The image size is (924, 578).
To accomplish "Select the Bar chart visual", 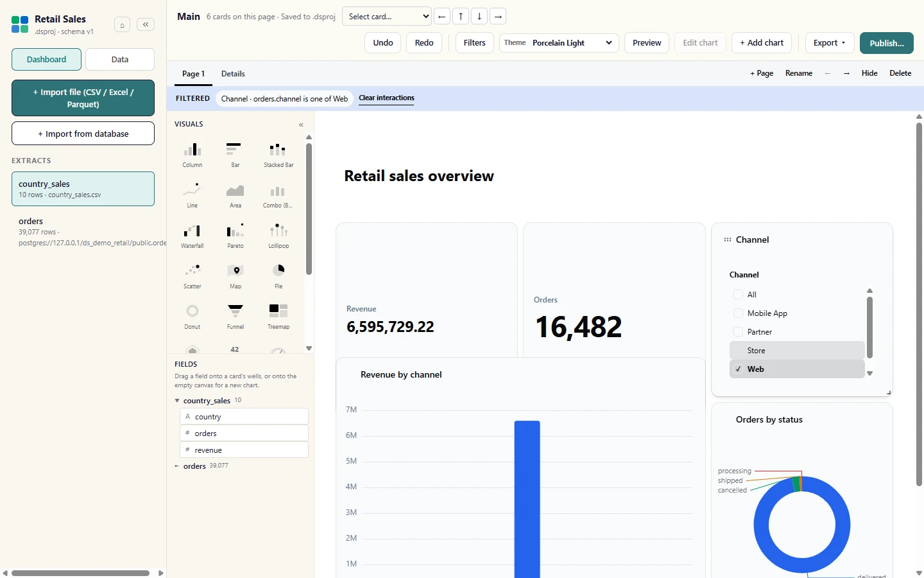I will point(235,155).
